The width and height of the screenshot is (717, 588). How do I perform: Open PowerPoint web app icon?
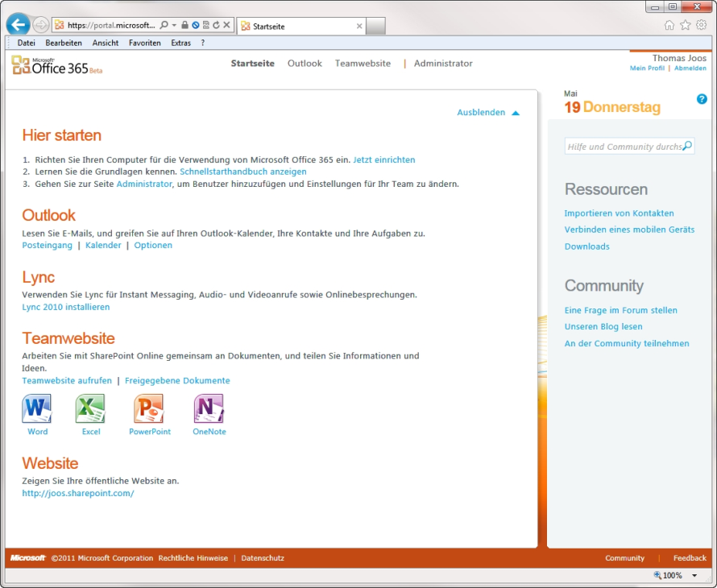[x=149, y=408]
